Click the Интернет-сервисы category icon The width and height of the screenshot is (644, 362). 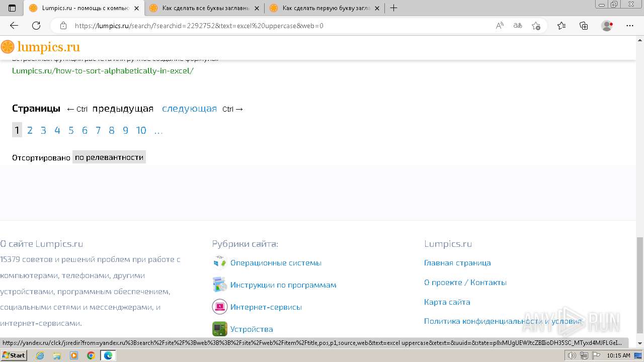pos(220,307)
